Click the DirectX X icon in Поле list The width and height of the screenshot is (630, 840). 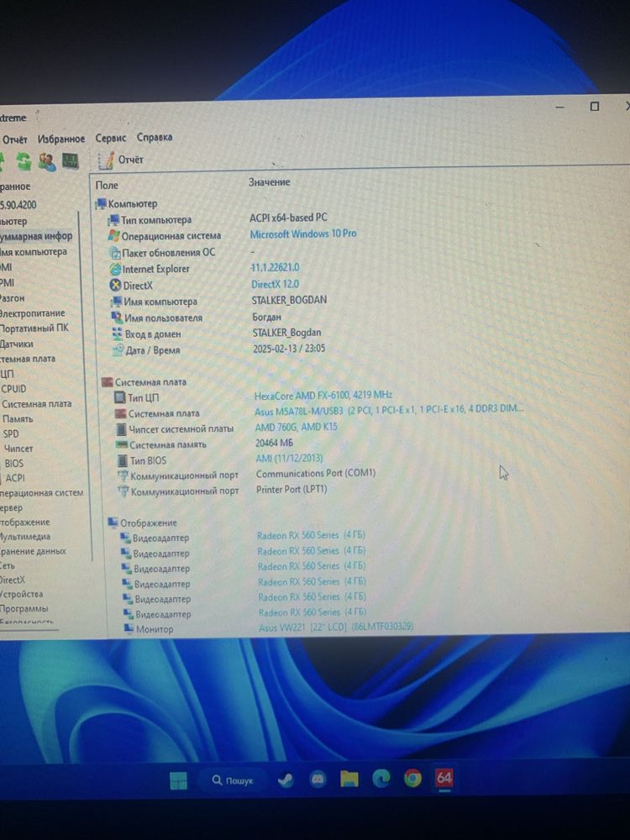(115, 286)
